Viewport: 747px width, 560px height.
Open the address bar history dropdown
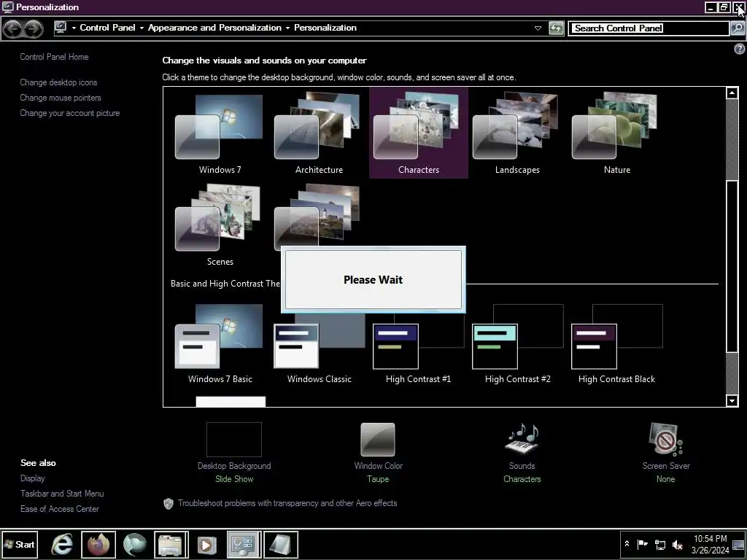538,28
